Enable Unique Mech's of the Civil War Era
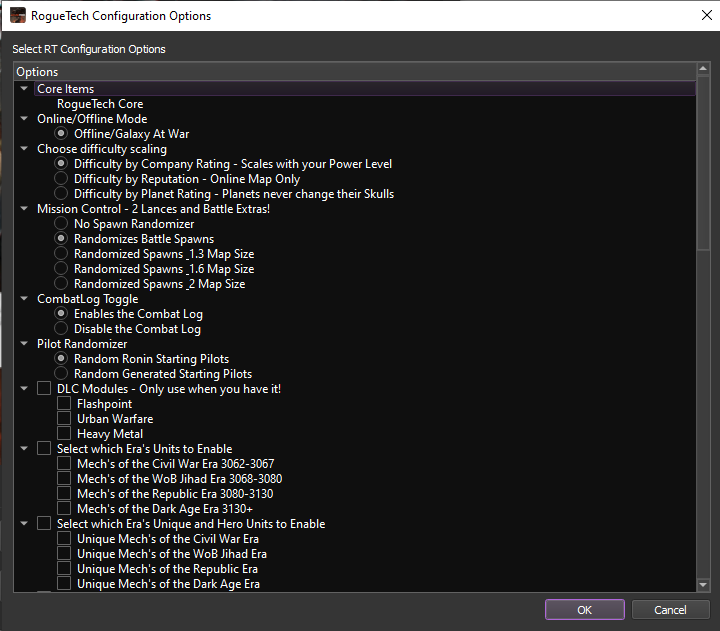The height and width of the screenshot is (631, 720). (64, 538)
